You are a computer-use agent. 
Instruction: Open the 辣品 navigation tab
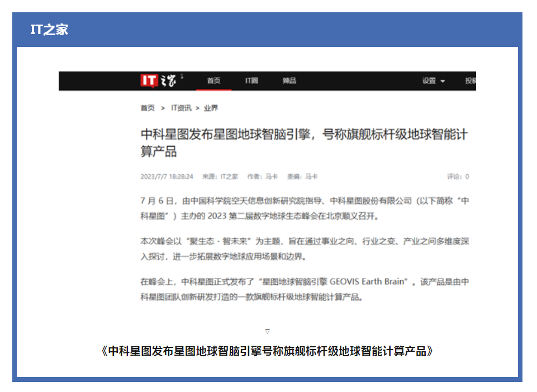coord(289,81)
